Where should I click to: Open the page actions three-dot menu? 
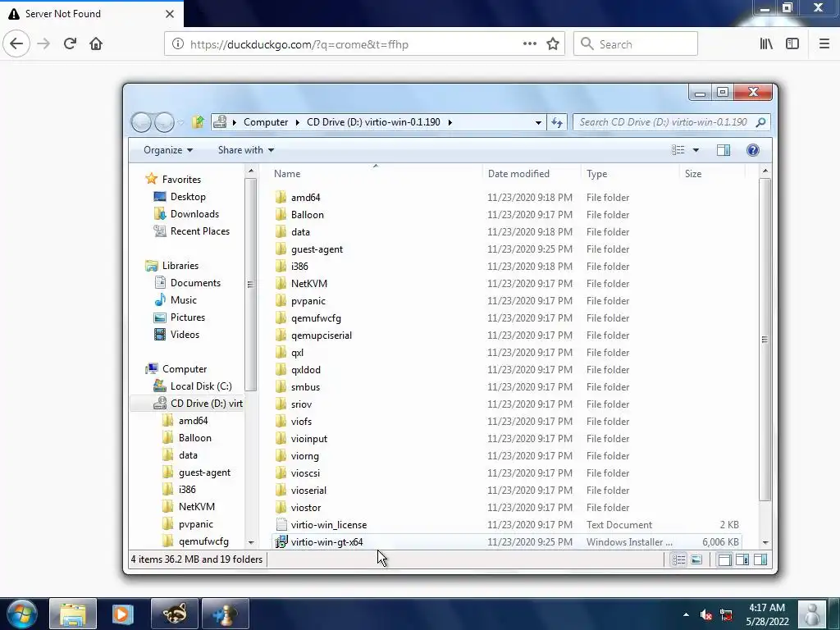pyautogui.click(x=530, y=44)
